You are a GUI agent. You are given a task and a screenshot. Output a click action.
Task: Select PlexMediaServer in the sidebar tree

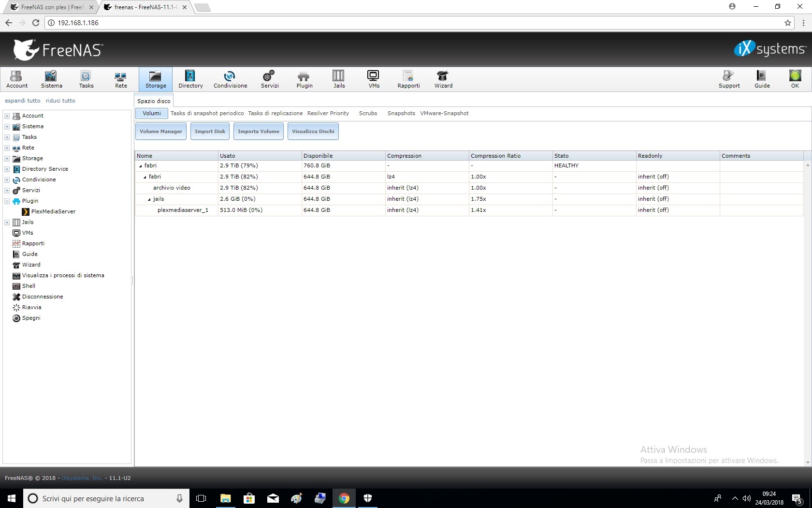[53, 211]
